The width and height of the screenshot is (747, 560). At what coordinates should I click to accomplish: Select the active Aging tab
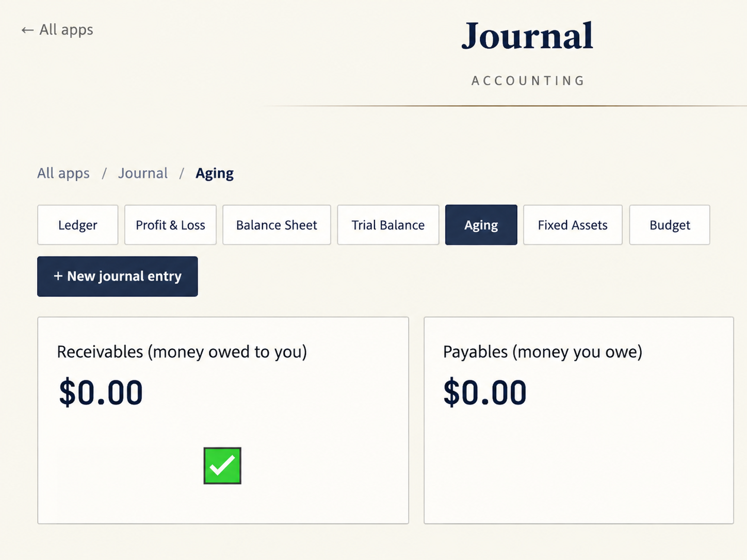[481, 225]
